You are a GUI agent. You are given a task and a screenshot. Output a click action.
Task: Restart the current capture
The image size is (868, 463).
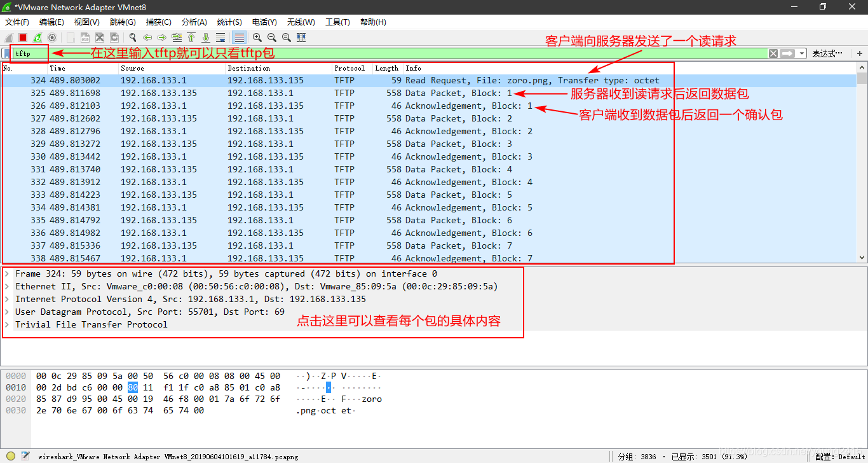pos(37,38)
